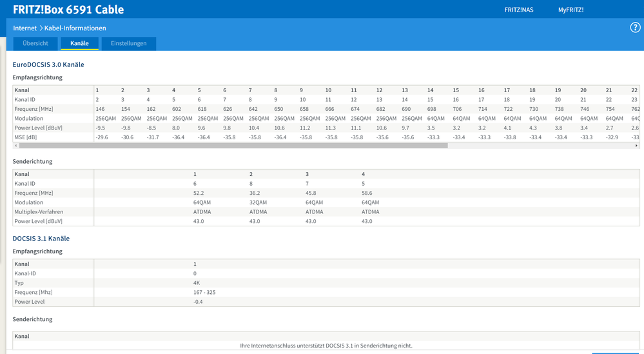The image size is (644, 354).
Task: Click upstream frequency 36.2
Action: [x=255, y=193]
